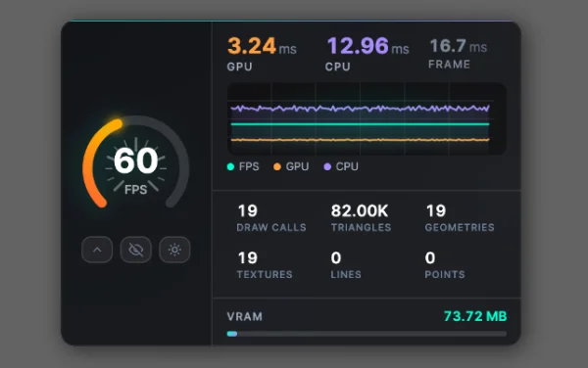Click the DRAW CALLS count
The width and height of the screenshot is (588, 368).
[x=248, y=211]
